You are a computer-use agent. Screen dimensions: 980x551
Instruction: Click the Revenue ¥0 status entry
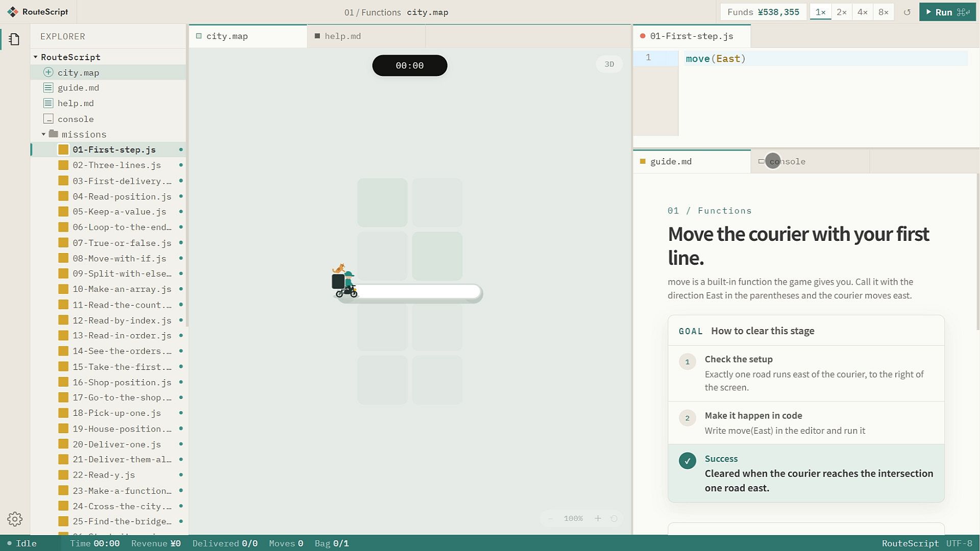pos(156,543)
